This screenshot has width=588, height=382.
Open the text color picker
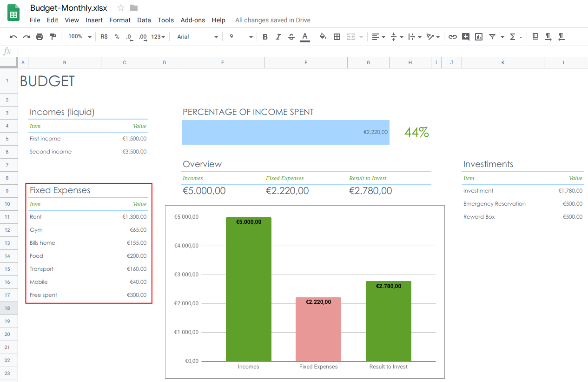pyautogui.click(x=305, y=37)
